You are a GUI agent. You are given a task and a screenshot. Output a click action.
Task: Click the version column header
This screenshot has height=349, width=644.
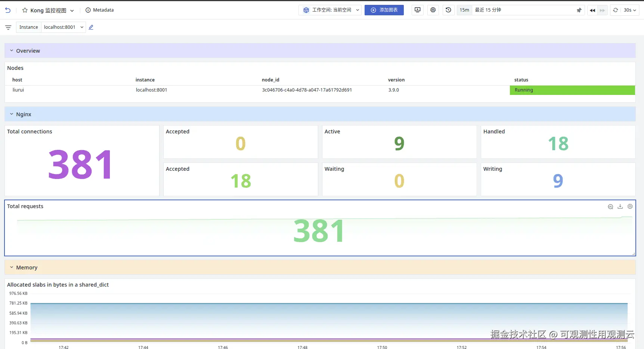pyautogui.click(x=396, y=80)
